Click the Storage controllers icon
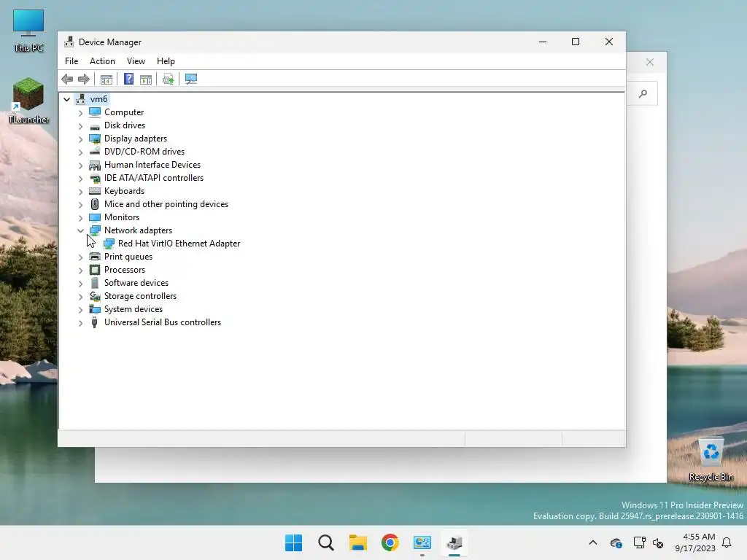Image resolution: width=747 pixels, height=560 pixels. tap(95, 296)
